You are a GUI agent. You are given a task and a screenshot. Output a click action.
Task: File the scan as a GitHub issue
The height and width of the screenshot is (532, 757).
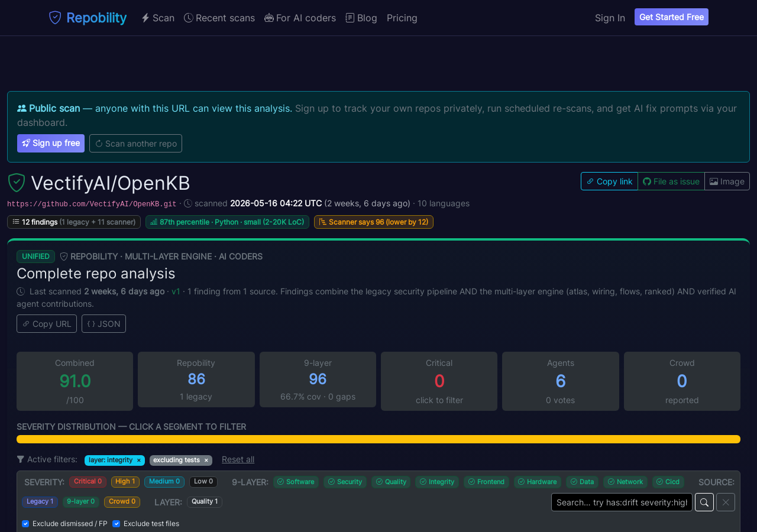(x=671, y=181)
